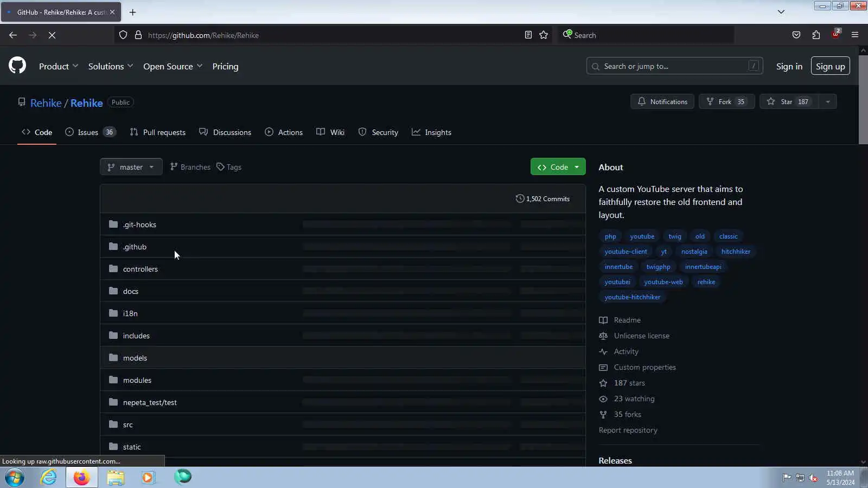Screen dimensions: 868x488
Task: Open Windows Explorer from the taskbar
Action: tap(116, 477)
